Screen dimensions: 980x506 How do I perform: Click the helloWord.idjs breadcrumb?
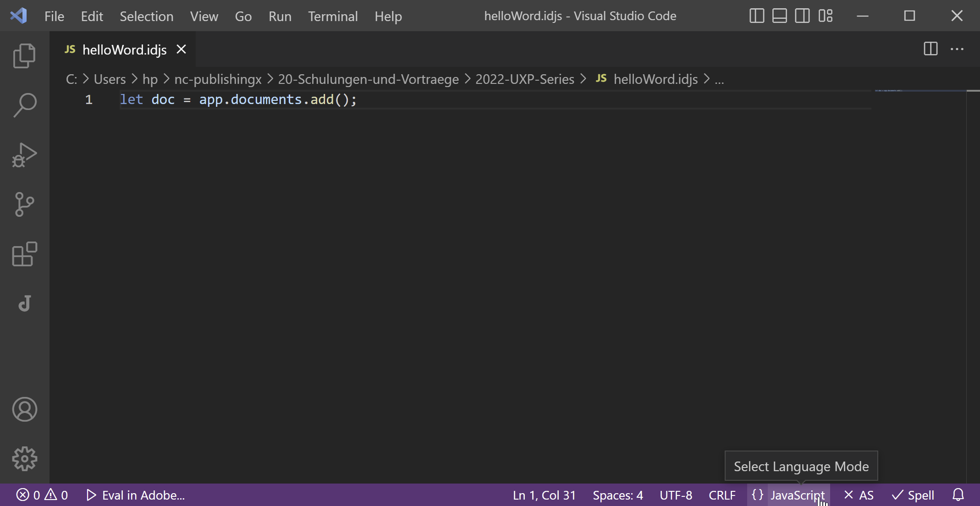(647, 79)
